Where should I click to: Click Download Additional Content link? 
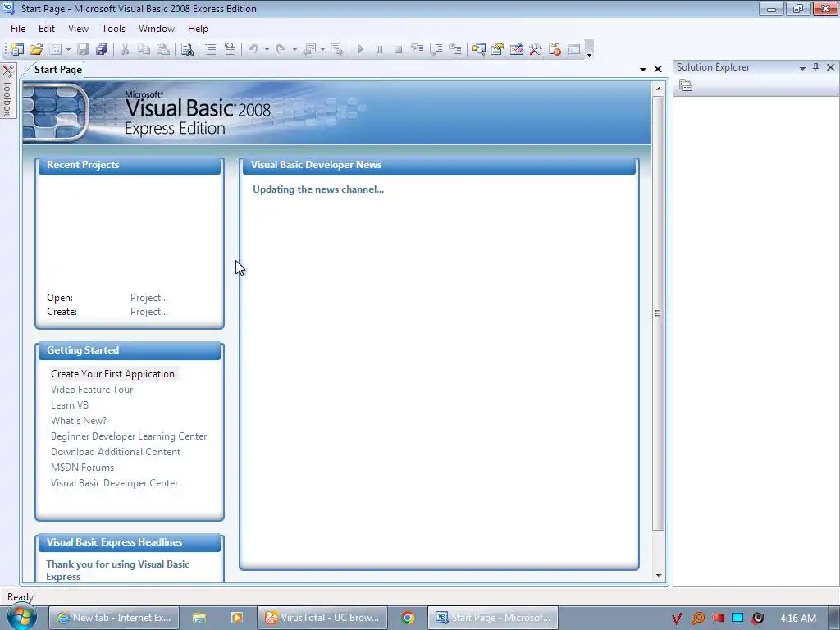tap(116, 452)
